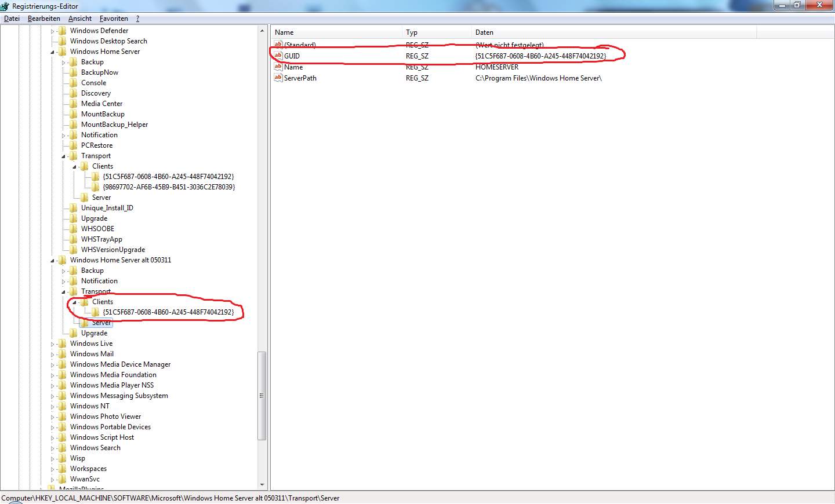Open the Bearbeiten menu

tap(44, 19)
